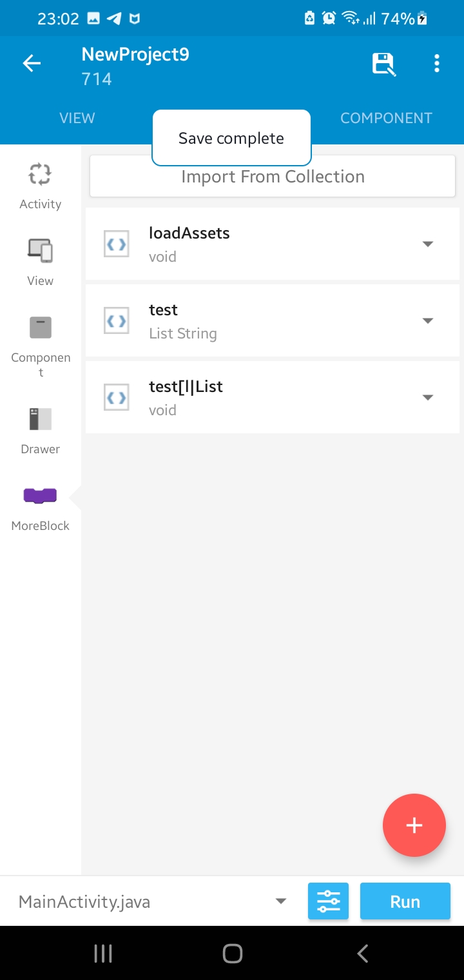
Task: Open the Component section in the sidebar
Action: click(x=40, y=338)
